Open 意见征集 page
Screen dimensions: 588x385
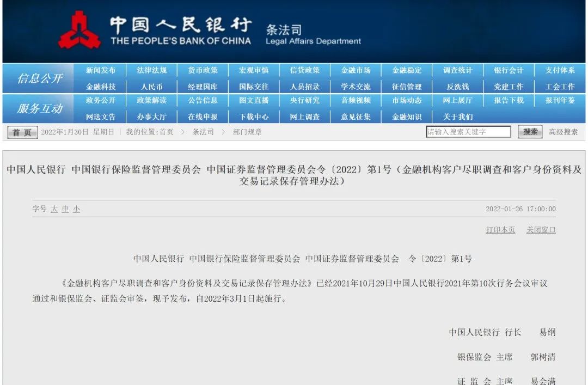pyautogui.click(x=356, y=117)
